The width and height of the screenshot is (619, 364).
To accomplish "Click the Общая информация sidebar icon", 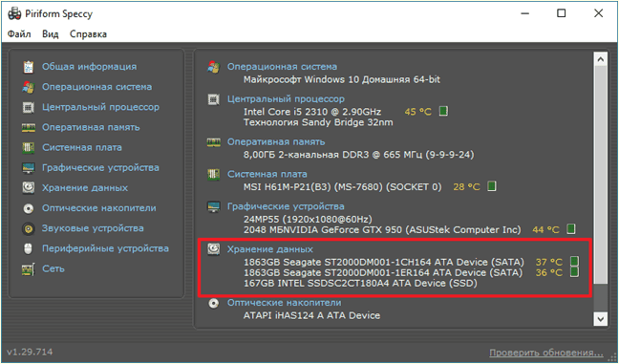I will [x=28, y=67].
